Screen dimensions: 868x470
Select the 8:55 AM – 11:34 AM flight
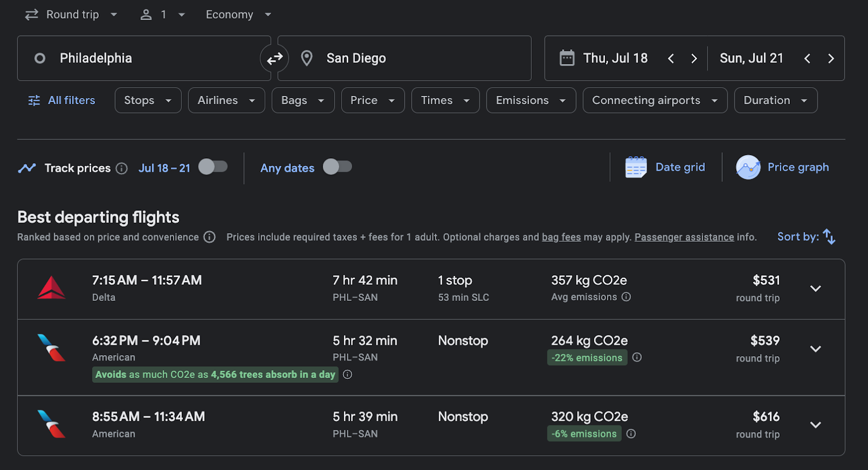click(431, 426)
